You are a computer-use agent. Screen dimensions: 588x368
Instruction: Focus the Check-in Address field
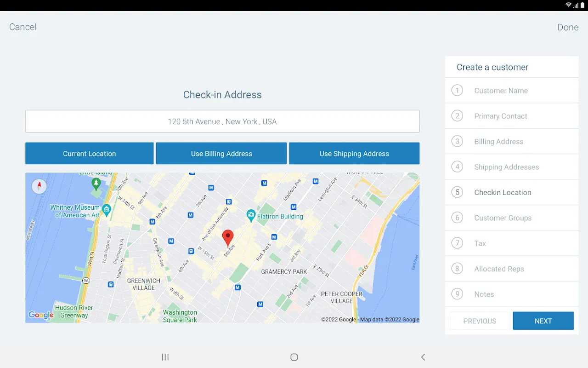click(222, 121)
